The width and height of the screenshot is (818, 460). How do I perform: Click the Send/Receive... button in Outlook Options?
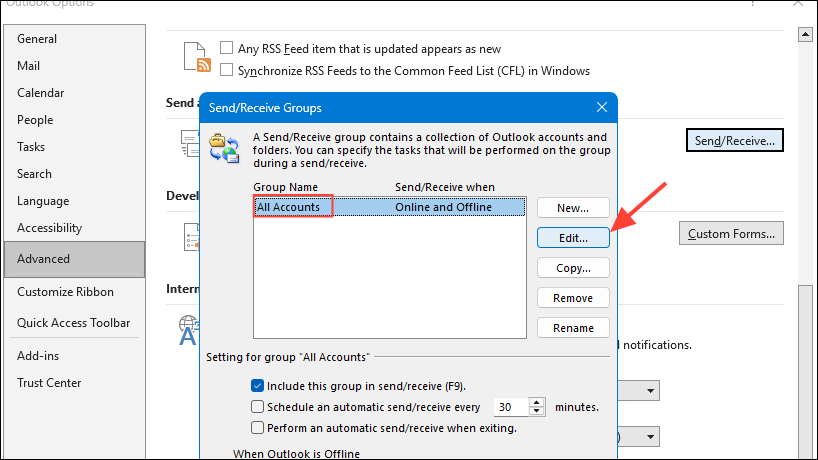coord(735,140)
